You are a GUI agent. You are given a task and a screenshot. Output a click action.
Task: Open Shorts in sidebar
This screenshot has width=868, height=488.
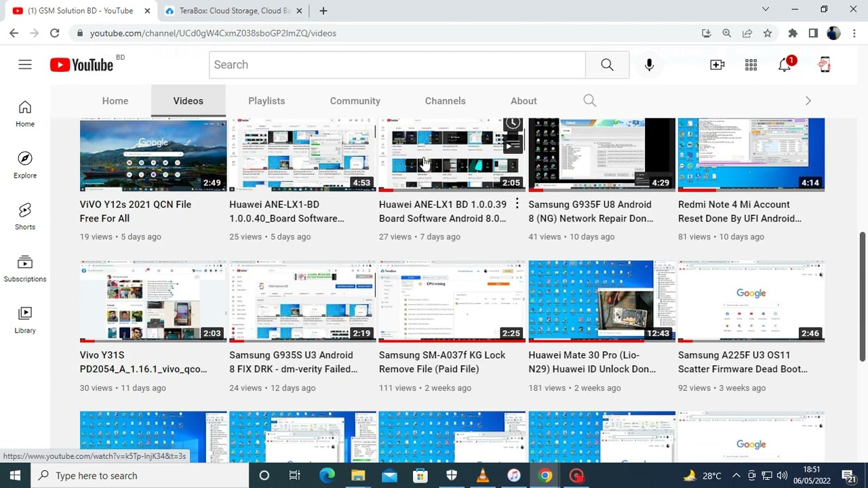click(x=25, y=217)
